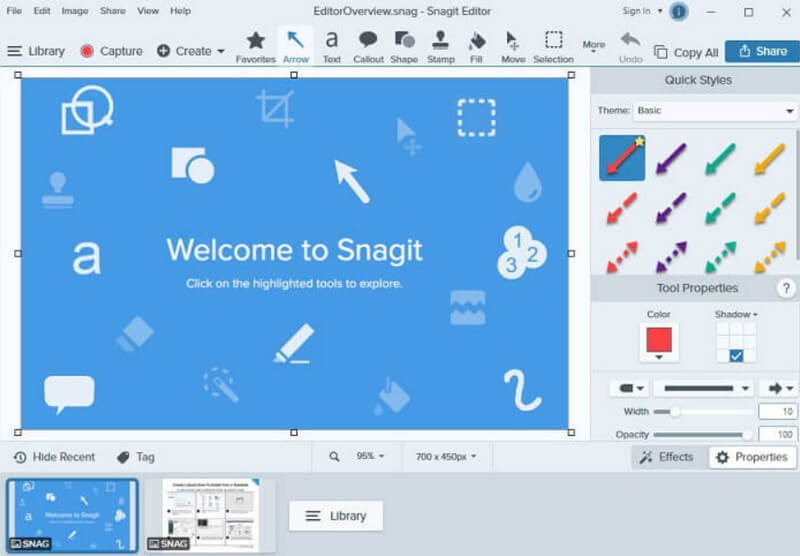Viewport: 800px width, 556px height.
Task: Click the Tag icon in bottom bar
Action: 123,457
